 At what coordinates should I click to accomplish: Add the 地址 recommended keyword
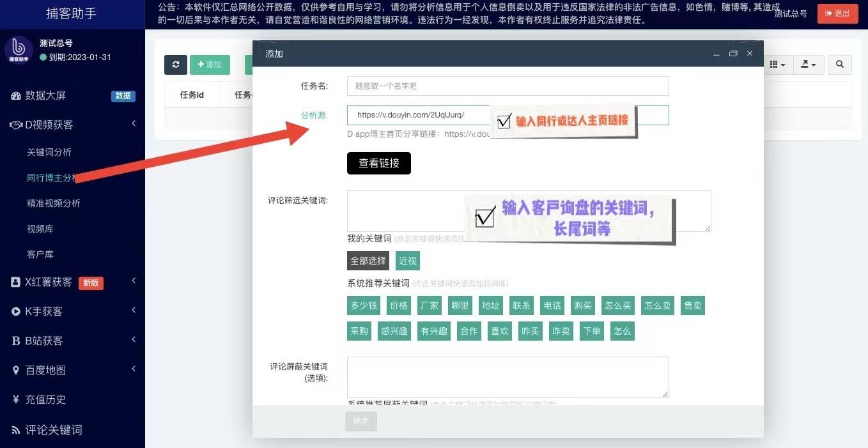tap(491, 305)
